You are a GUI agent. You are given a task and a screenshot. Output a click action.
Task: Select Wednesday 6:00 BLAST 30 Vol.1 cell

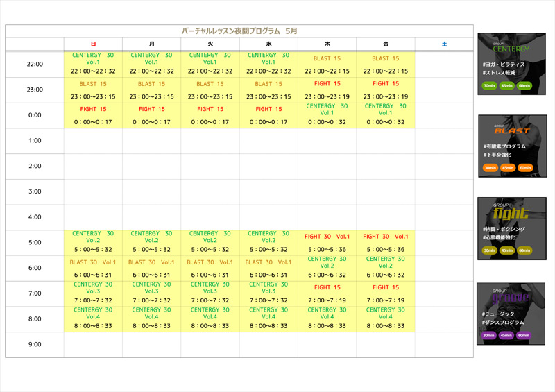[268, 268]
